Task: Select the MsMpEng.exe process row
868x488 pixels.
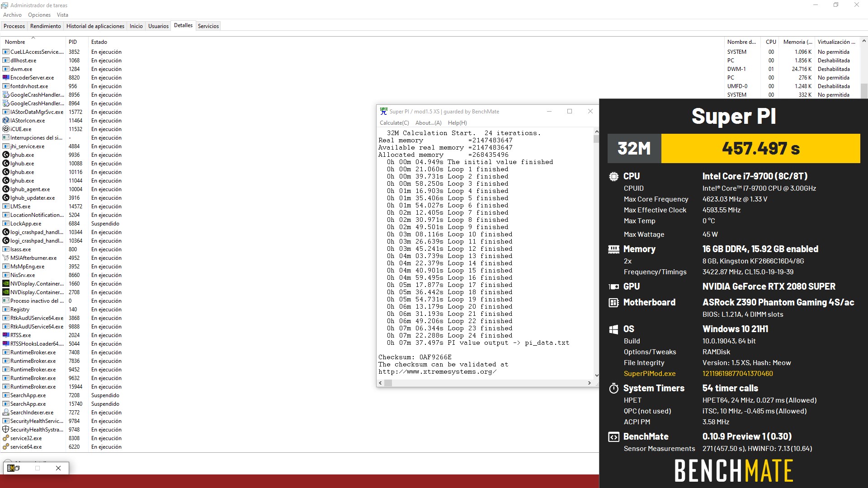Action: pos(299,267)
